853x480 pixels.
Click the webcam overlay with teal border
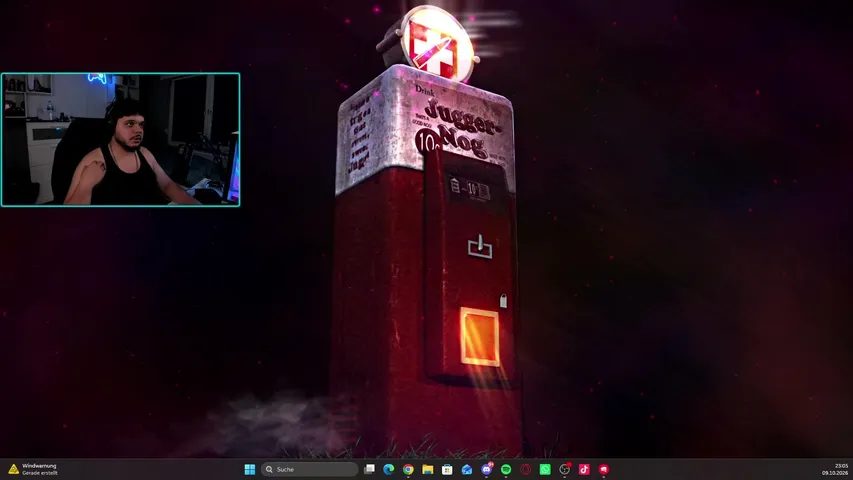120,140
